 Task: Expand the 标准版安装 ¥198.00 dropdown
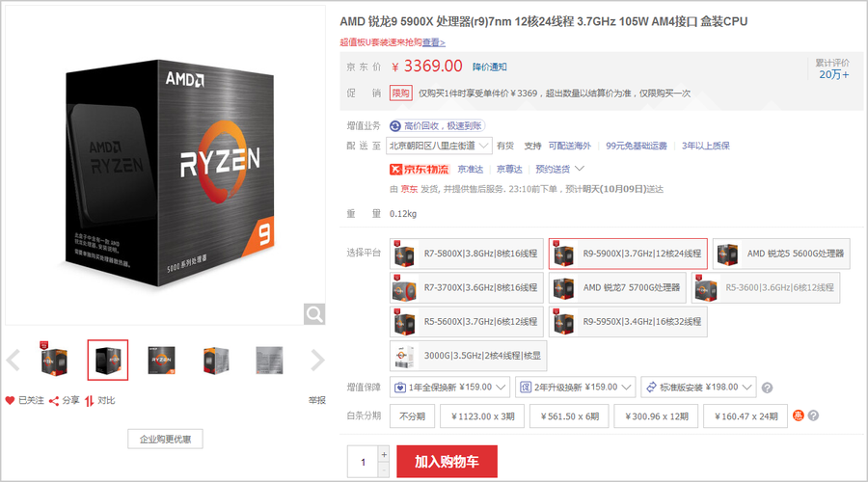(698, 388)
